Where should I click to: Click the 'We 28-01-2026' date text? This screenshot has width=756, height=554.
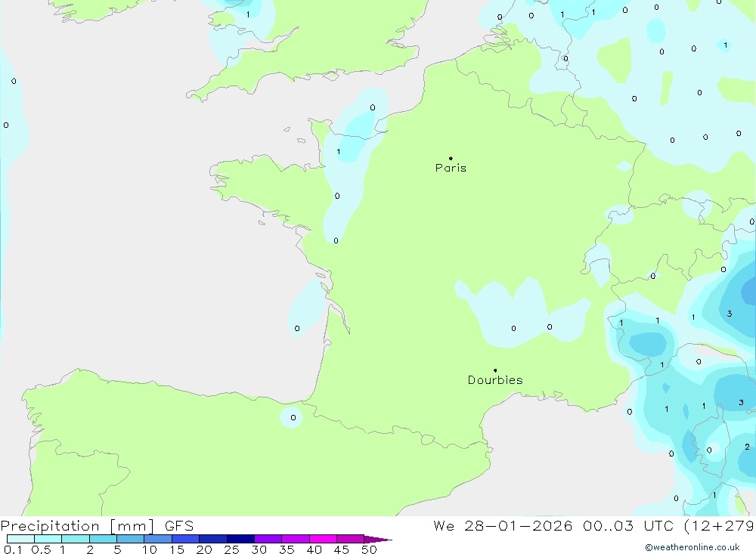tap(503, 526)
